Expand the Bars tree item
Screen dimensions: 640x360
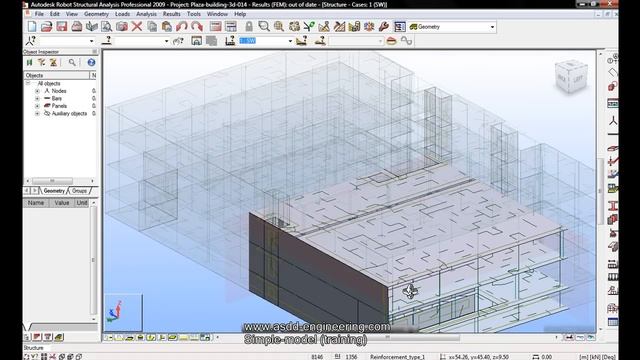coord(37,98)
